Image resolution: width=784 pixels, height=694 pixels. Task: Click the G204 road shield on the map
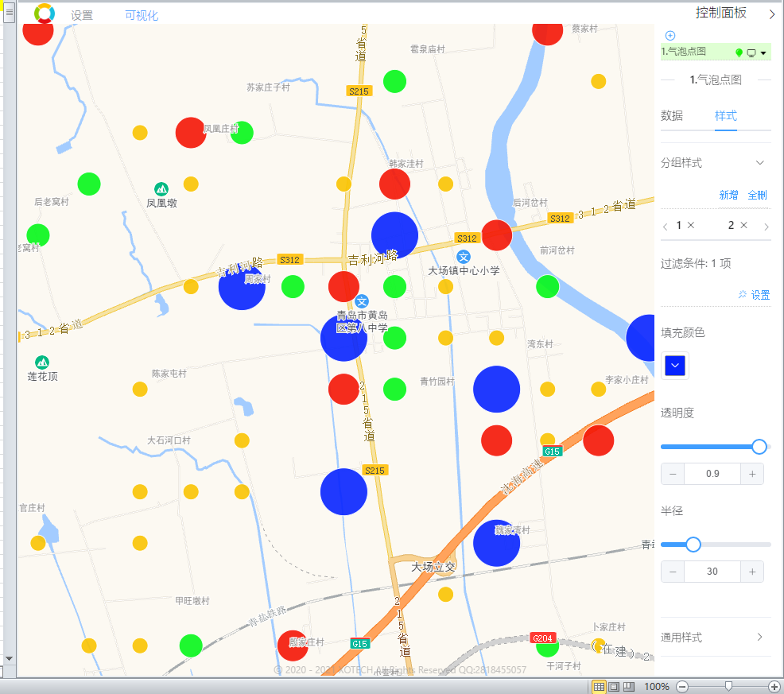click(542, 638)
